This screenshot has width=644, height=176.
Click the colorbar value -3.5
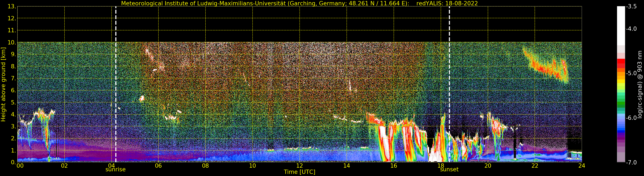[x=631, y=6]
